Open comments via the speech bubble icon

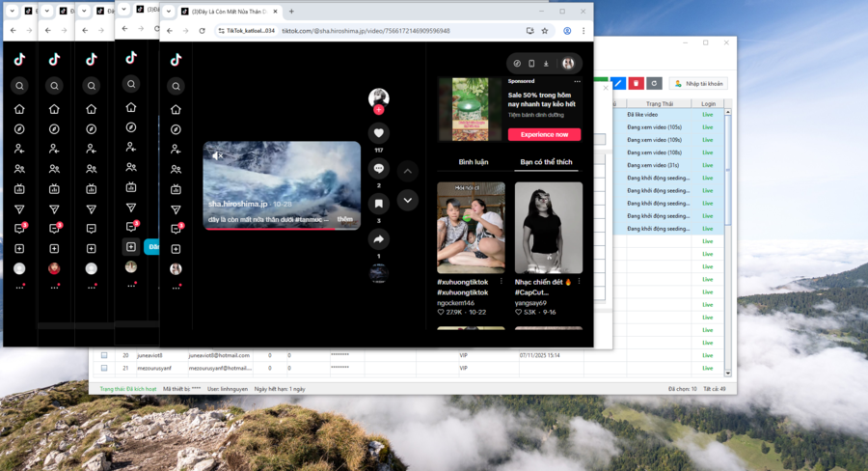click(x=379, y=168)
